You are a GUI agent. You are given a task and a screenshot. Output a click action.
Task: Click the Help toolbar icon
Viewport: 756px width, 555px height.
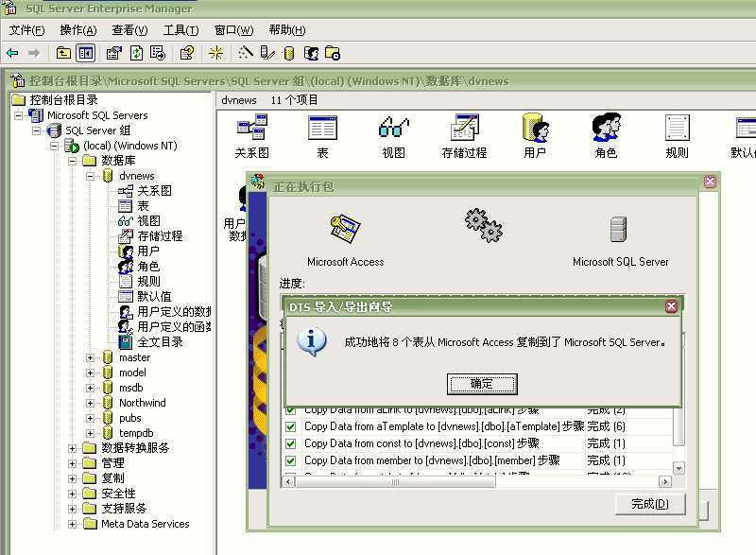click(186, 53)
